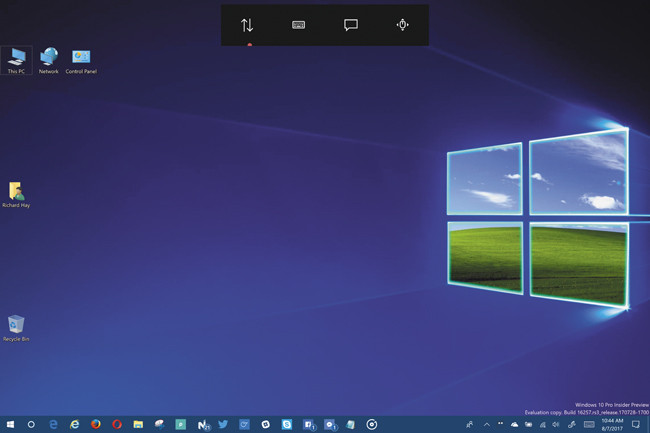Click the mouse pointer icon in top toolbar
This screenshot has width=650, height=433.
(402, 25)
